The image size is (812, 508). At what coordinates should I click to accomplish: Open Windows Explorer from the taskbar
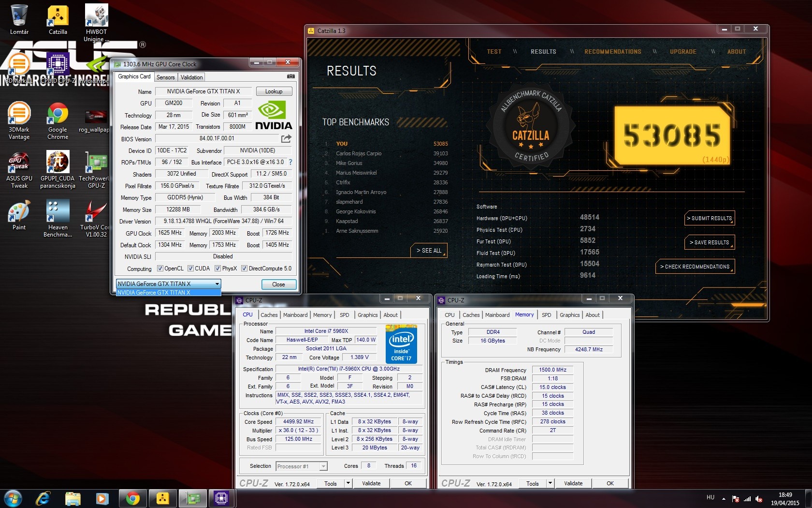click(x=72, y=498)
